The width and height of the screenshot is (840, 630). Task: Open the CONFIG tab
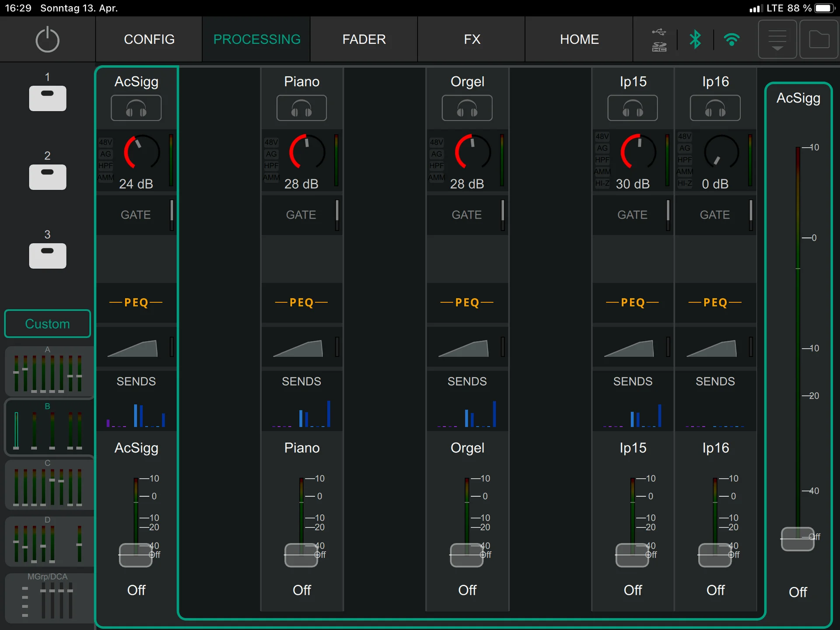coord(149,39)
